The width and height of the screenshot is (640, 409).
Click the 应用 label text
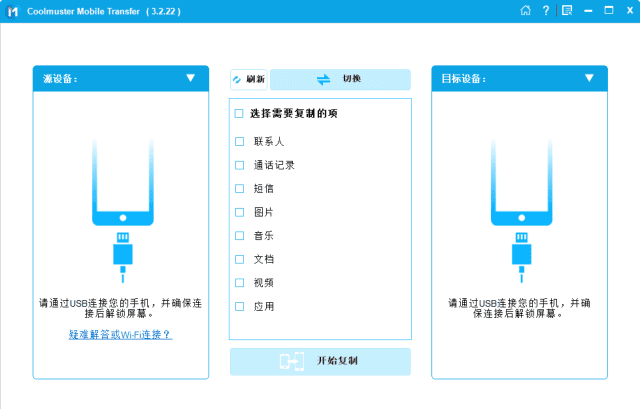coord(264,307)
